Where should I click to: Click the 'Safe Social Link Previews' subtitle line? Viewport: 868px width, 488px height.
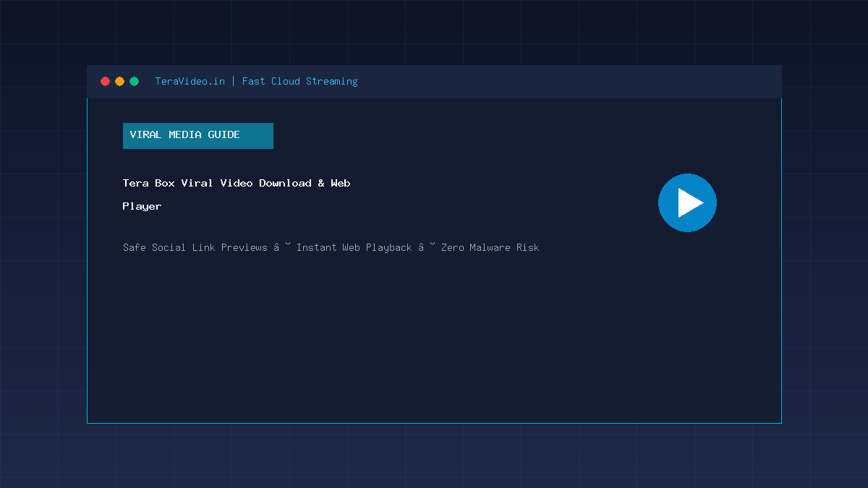pos(331,247)
